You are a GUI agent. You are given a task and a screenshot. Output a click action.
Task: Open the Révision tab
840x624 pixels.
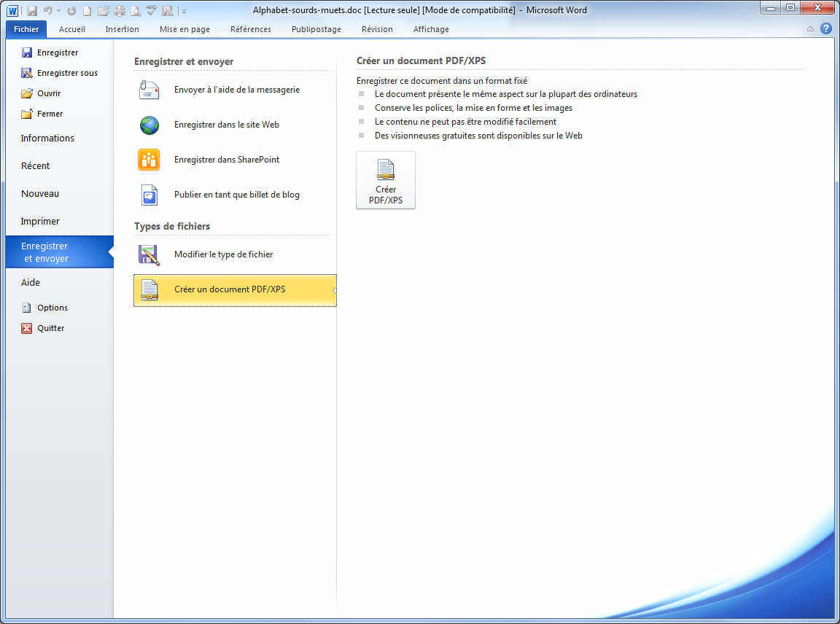tap(377, 29)
